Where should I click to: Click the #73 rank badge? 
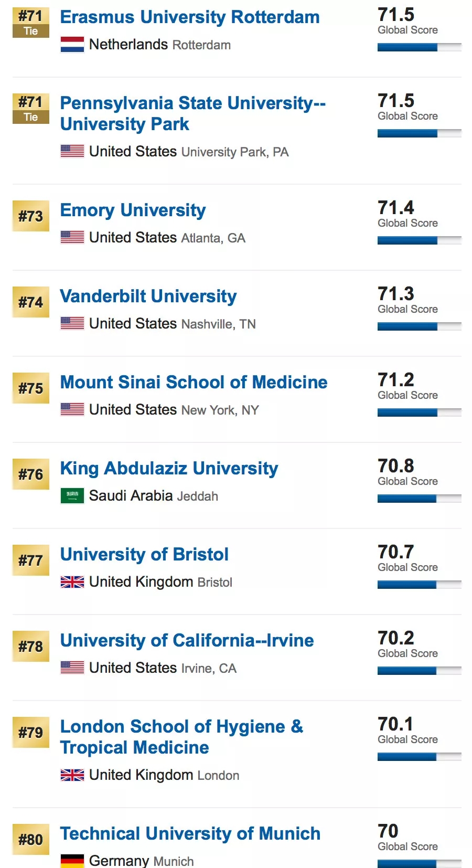[x=31, y=216]
